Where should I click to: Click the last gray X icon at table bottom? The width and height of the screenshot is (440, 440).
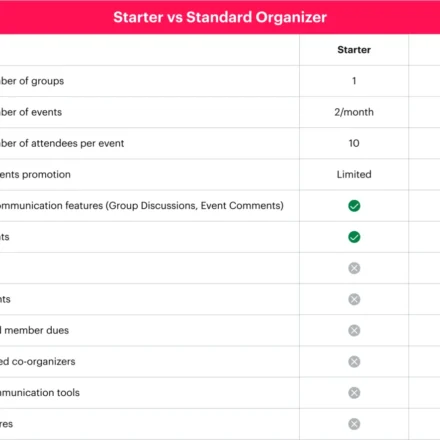click(x=354, y=424)
